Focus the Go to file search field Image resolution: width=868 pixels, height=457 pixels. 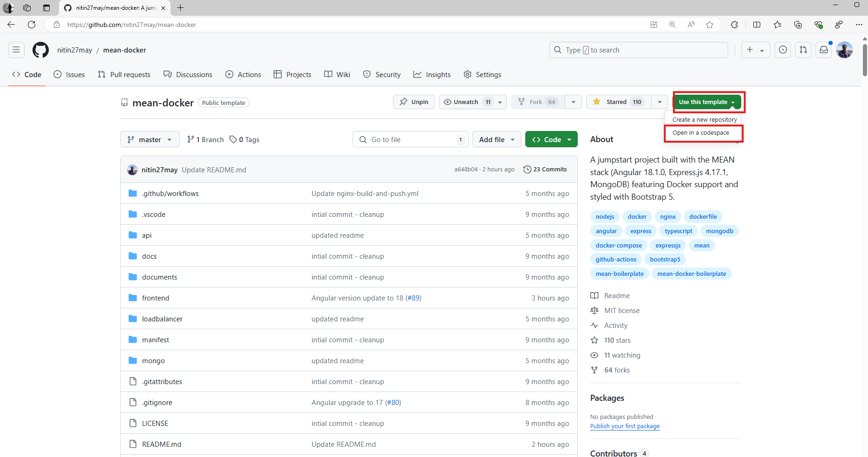click(x=411, y=139)
